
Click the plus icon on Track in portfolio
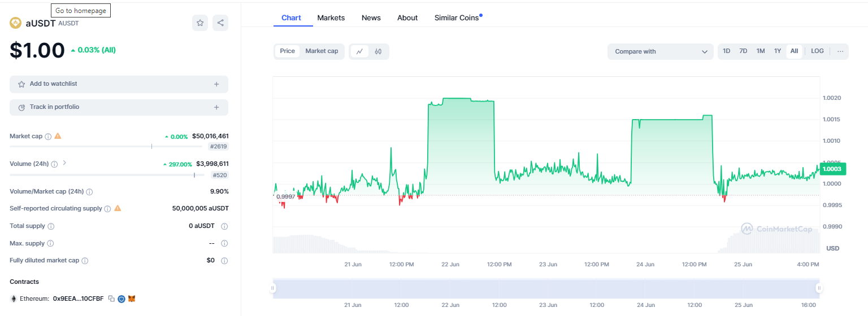(216, 107)
